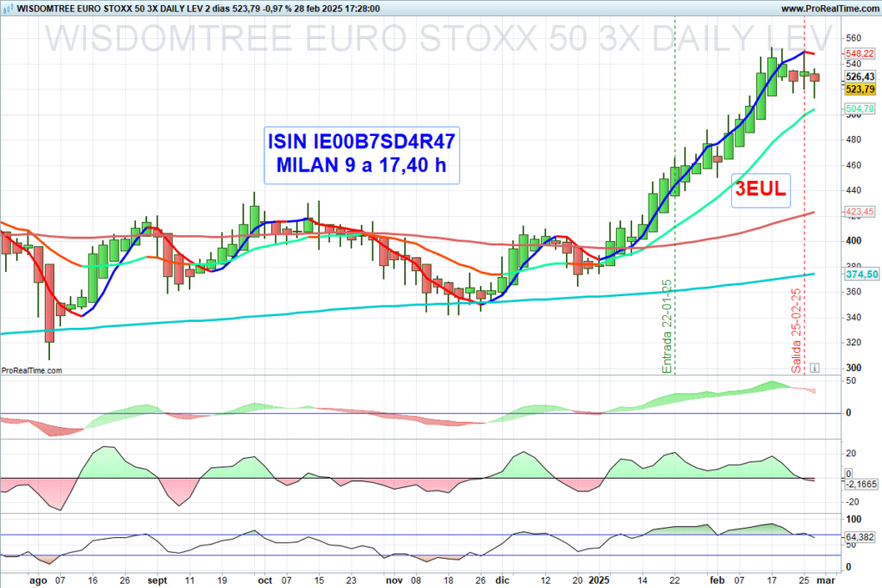882x588 pixels.
Task: Click the 100 tick on the bottom indicator
Action: coord(854,519)
